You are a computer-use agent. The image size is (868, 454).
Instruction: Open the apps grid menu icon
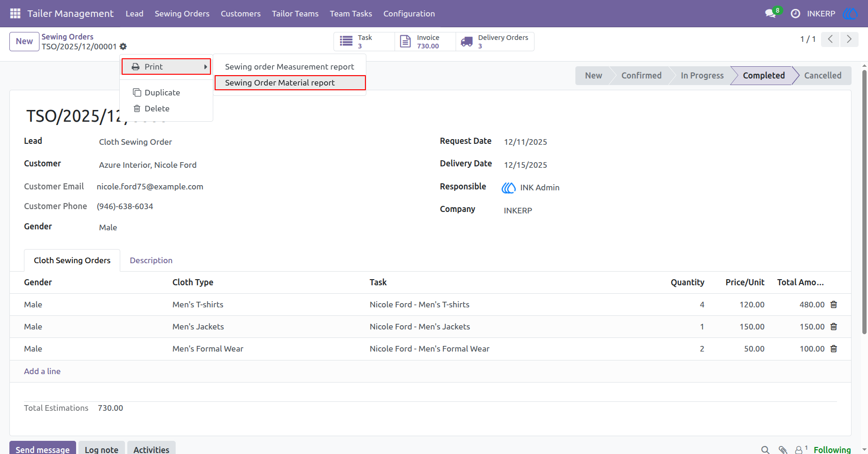(15, 14)
